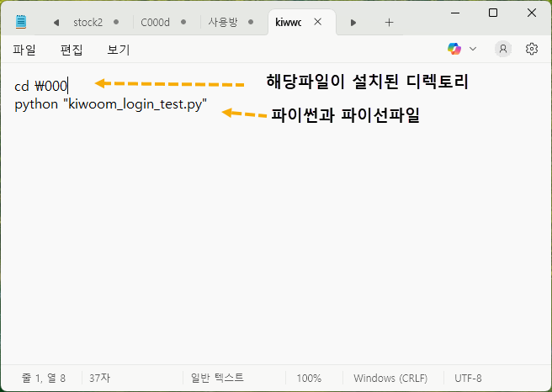This screenshot has width=552, height=392.
Task: Click the 100% zoom level in status bar
Action: click(x=309, y=379)
